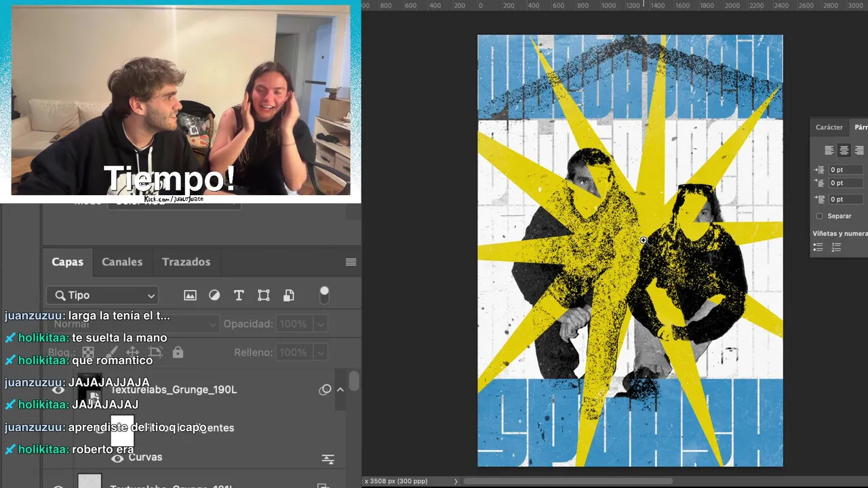Click left indent margin icon
Image resolution: width=868 pixels, height=488 pixels.
click(819, 169)
